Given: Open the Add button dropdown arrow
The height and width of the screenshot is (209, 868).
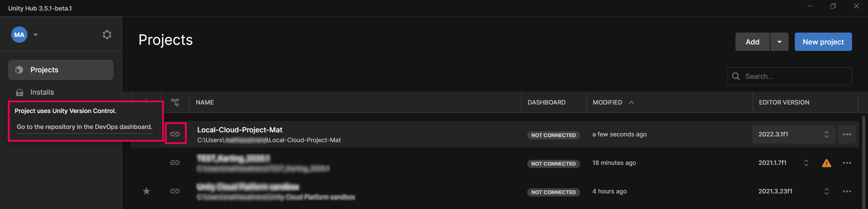Looking at the screenshot, I should 779,42.
